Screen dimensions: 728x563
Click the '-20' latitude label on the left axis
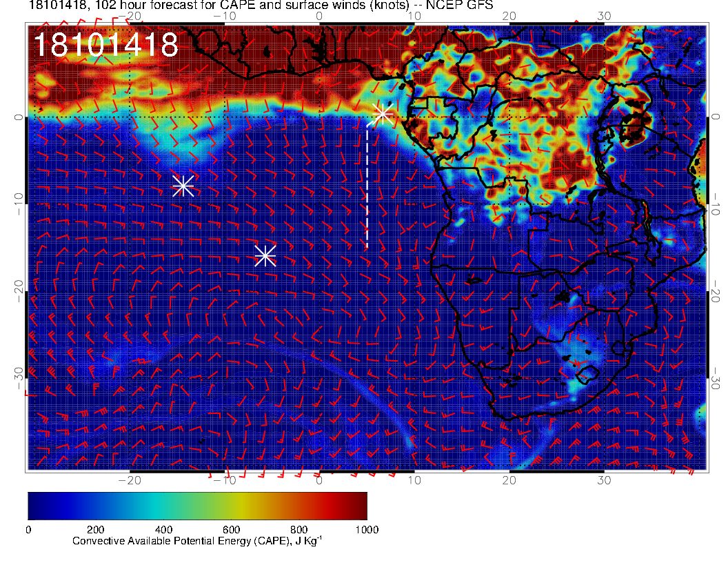(x=18, y=290)
